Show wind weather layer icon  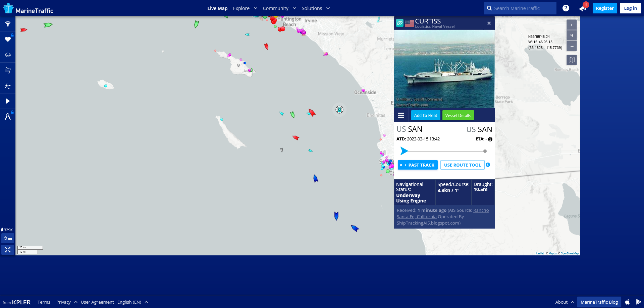(8, 70)
